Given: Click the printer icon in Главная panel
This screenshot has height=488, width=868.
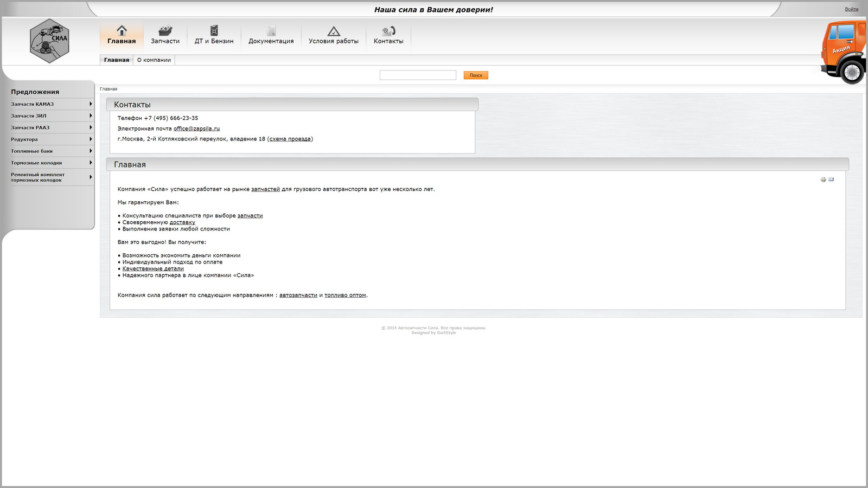Looking at the screenshot, I should coord(823,179).
